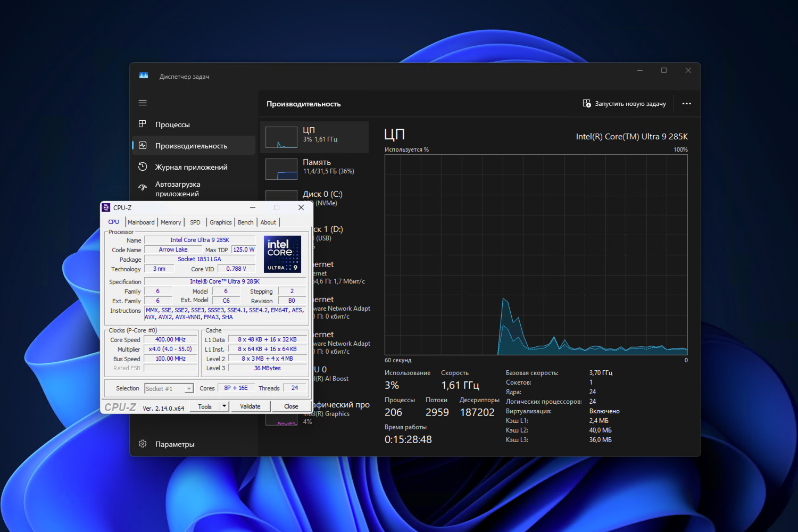Image resolution: width=798 pixels, height=532 pixels.
Task: Click the Core VID value "0.788 V"
Action: click(x=236, y=269)
